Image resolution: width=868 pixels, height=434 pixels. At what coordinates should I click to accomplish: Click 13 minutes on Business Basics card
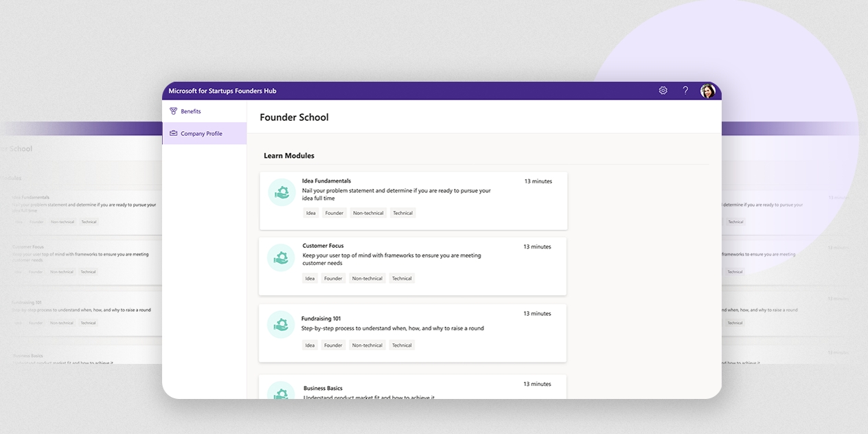point(538,384)
